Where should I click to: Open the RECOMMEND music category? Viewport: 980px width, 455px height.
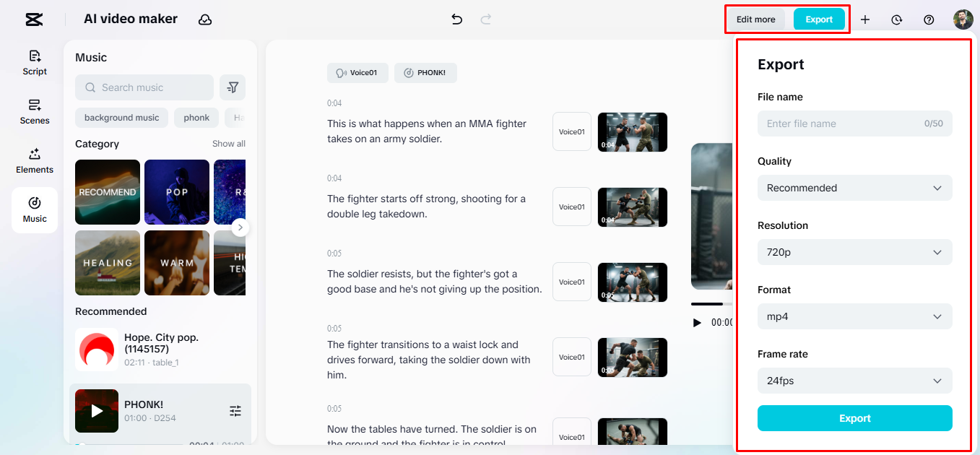click(x=108, y=192)
